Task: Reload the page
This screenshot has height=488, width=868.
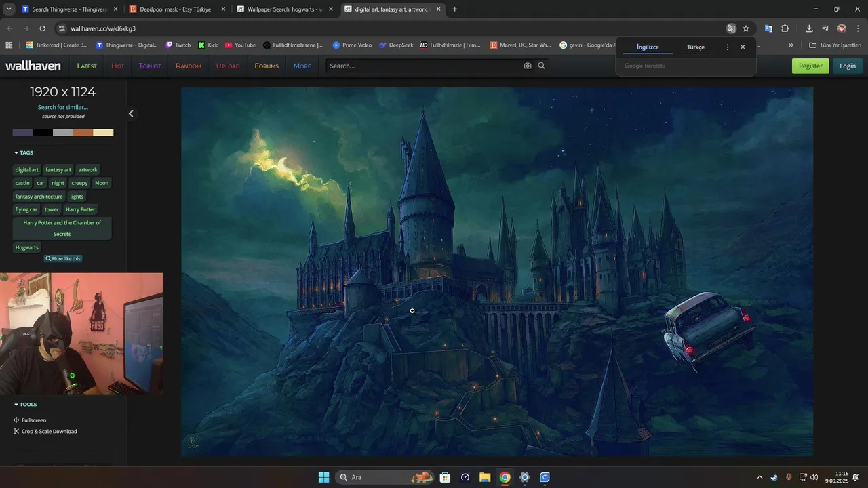Action: [x=42, y=28]
